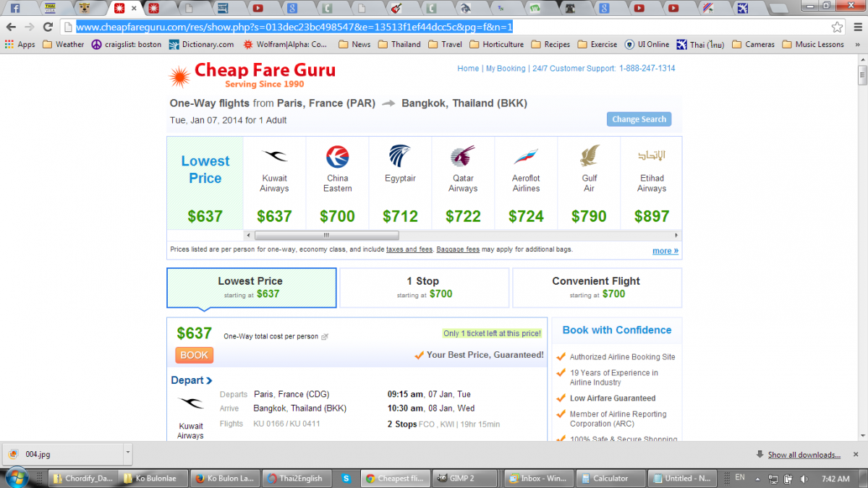Select the Kuwait Airways logo in price matrix
Image resolution: width=868 pixels, height=488 pixels.
click(274, 155)
